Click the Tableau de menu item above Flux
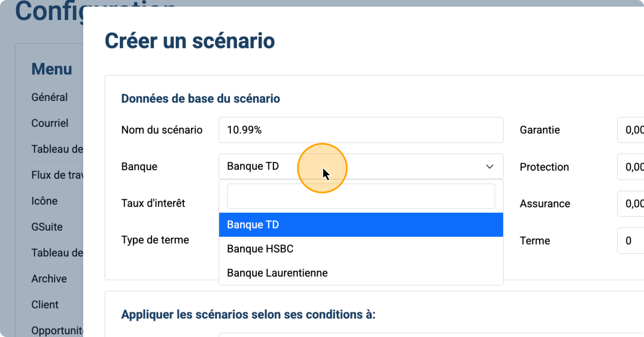This screenshot has width=644, height=337. [x=57, y=149]
